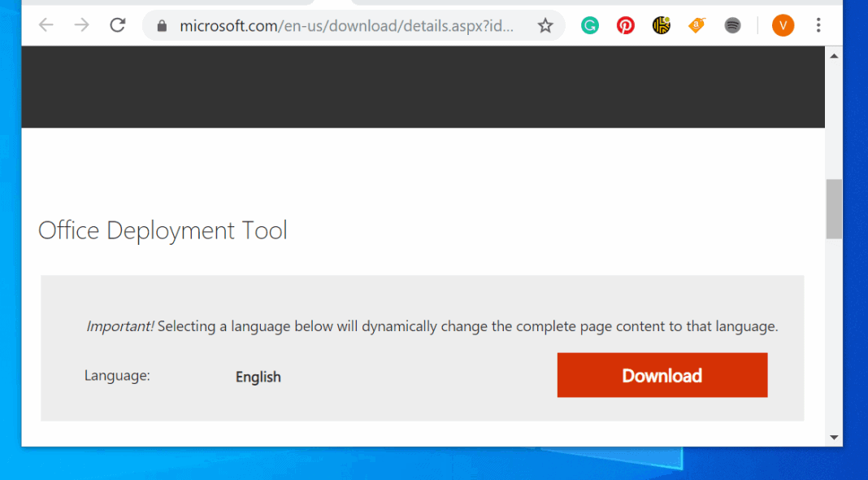Click the orange Download button

point(662,375)
